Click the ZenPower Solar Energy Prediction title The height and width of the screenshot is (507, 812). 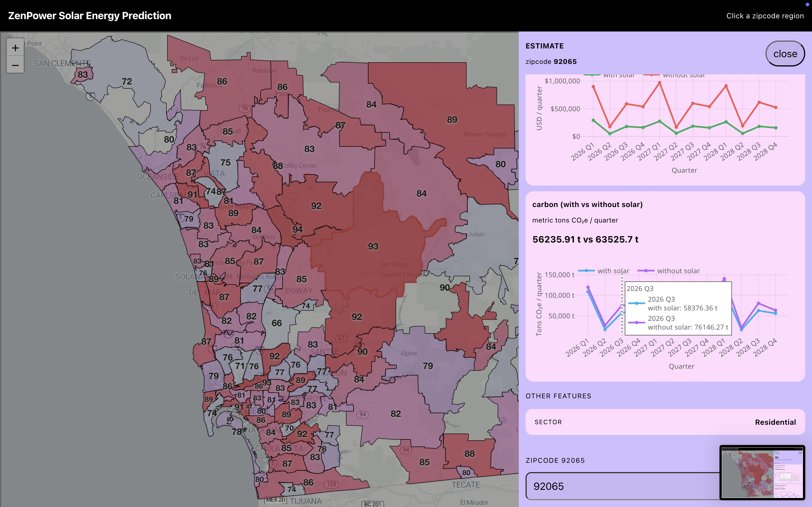tap(90, 16)
